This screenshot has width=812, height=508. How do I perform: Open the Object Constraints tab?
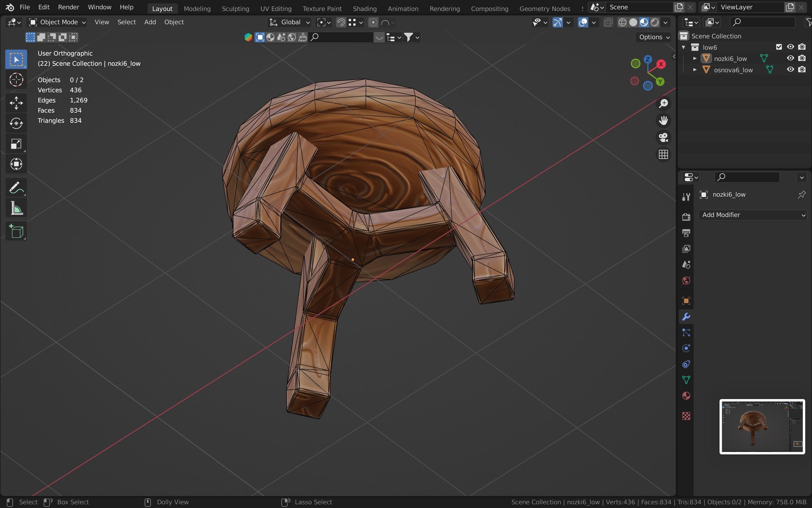click(686, 364)
